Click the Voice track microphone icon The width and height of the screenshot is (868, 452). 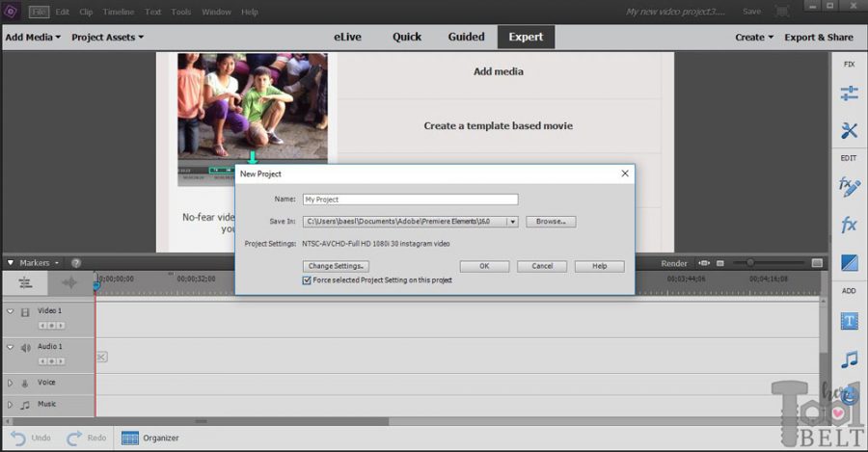tap(25, 383)
